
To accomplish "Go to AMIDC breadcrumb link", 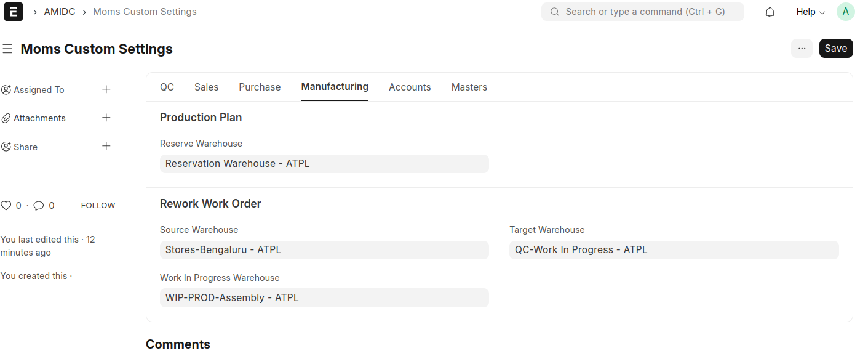I will coord(60,12).
